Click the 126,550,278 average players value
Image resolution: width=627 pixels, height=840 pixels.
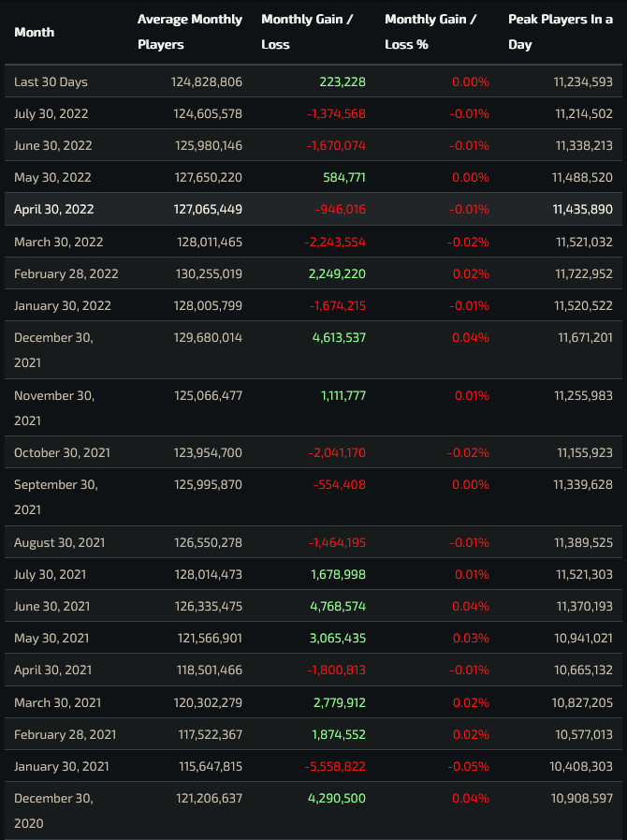tap(207, 542)
